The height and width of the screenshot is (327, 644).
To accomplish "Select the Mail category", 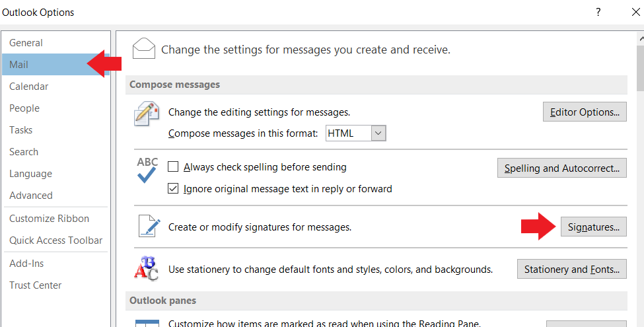I will (x=56, y=65).
